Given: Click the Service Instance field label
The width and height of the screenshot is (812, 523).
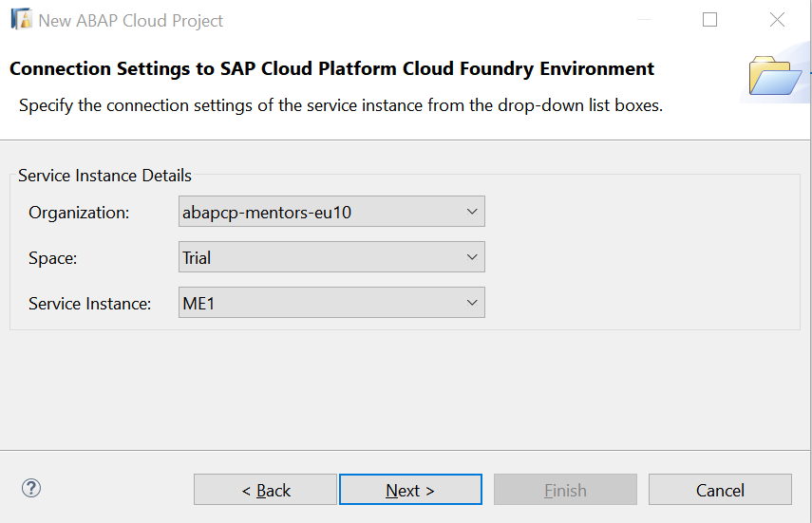Looking at the screenshot, I should click(x=90, y=303).
